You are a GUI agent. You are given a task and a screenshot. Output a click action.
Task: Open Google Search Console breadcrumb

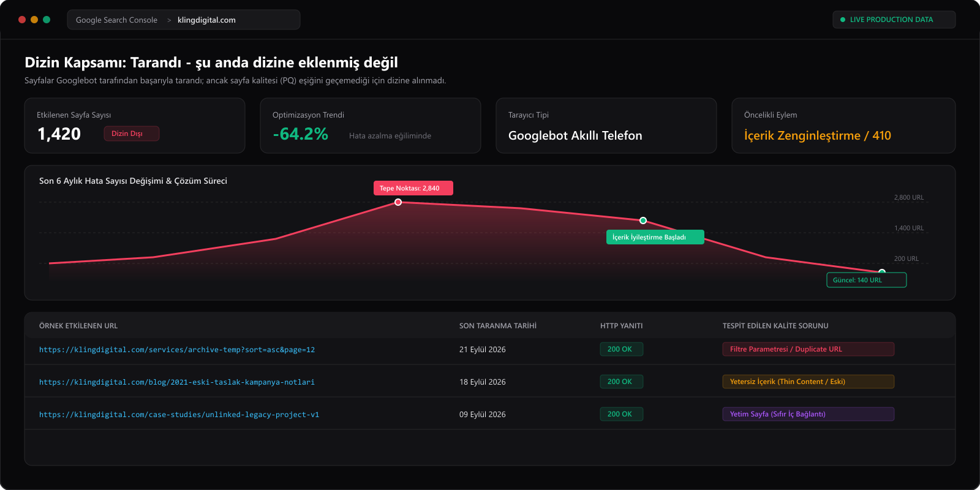pyautogui.click(x=116, y=20)
